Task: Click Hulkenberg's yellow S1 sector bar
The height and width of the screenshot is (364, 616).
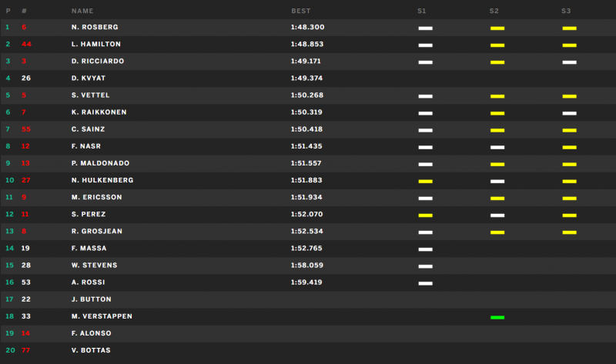Action: coord(426,182)
